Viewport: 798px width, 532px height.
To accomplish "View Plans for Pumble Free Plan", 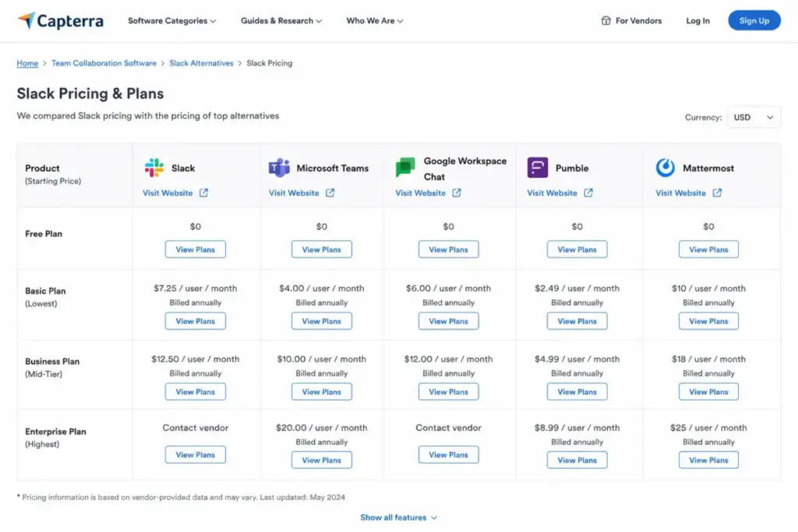I will (577, 249).
